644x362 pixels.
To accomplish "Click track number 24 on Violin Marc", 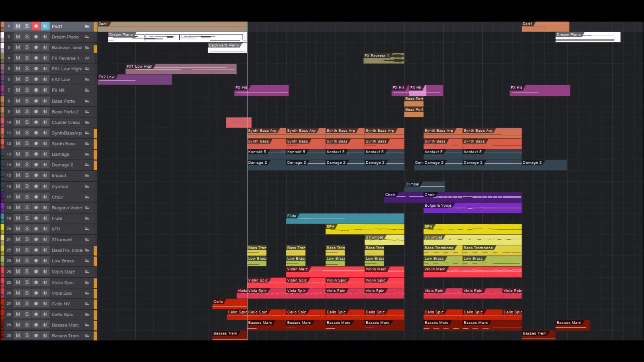I will [x=9, y=271].
